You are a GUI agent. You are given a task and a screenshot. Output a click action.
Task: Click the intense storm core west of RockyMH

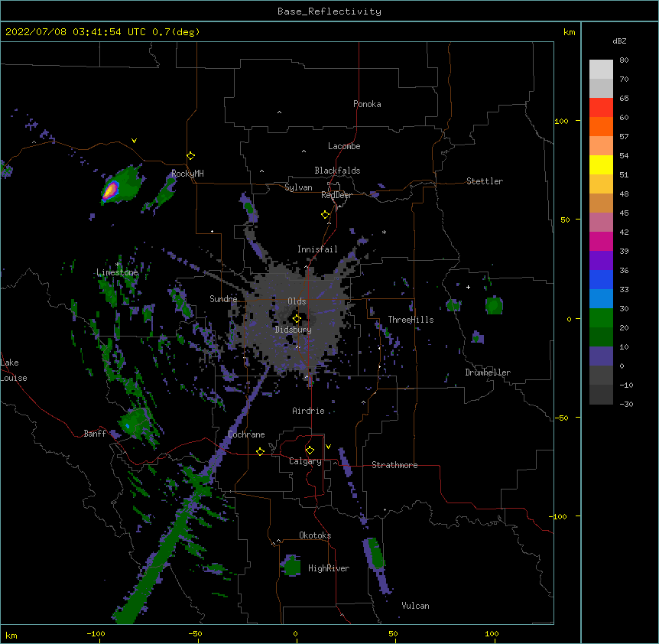[x=110, y=190]
